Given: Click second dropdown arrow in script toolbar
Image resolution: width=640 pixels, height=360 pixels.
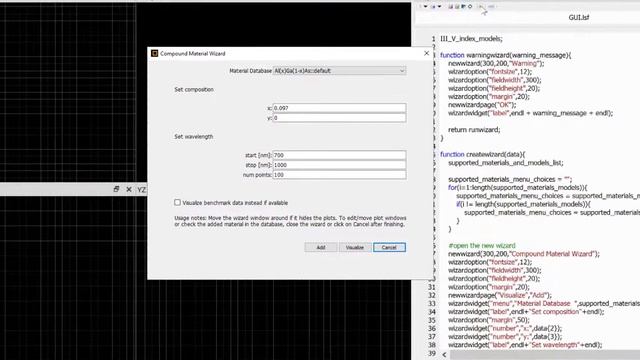Looking at the screenshot, I should [x=439, y=7].
